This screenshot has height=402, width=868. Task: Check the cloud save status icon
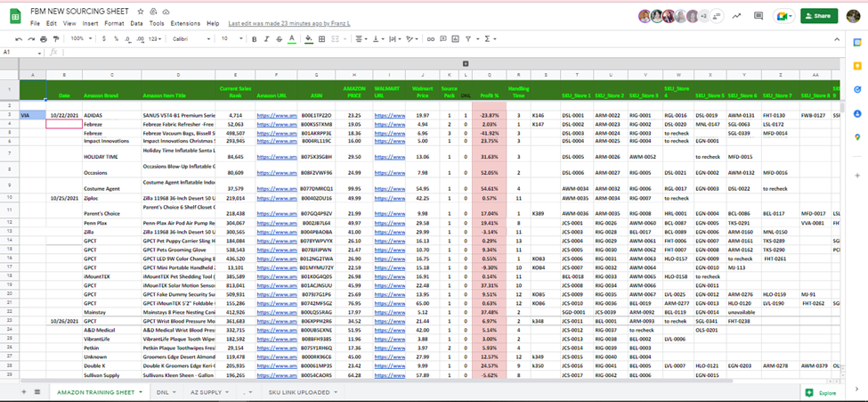click(166, 11)
